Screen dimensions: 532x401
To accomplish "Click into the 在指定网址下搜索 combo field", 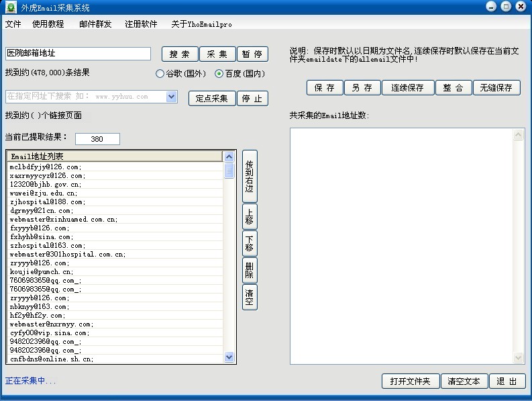I will coord(86,97).
